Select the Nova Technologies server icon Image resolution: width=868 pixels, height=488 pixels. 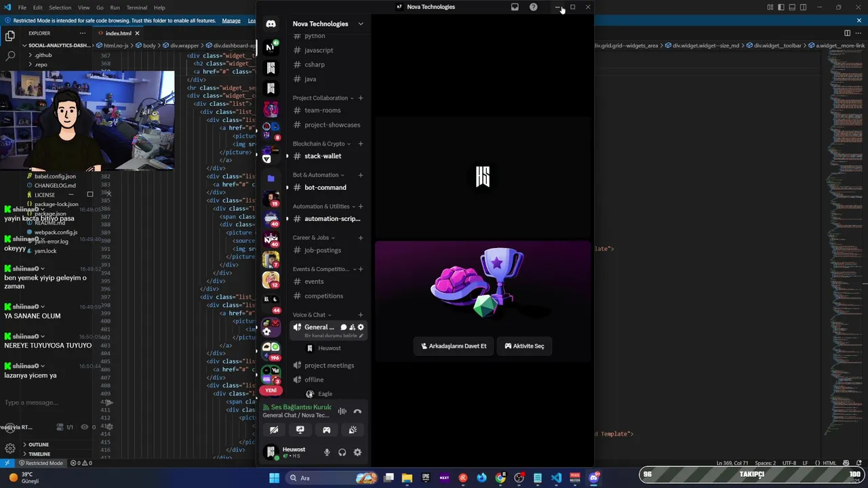coord(271,47)
